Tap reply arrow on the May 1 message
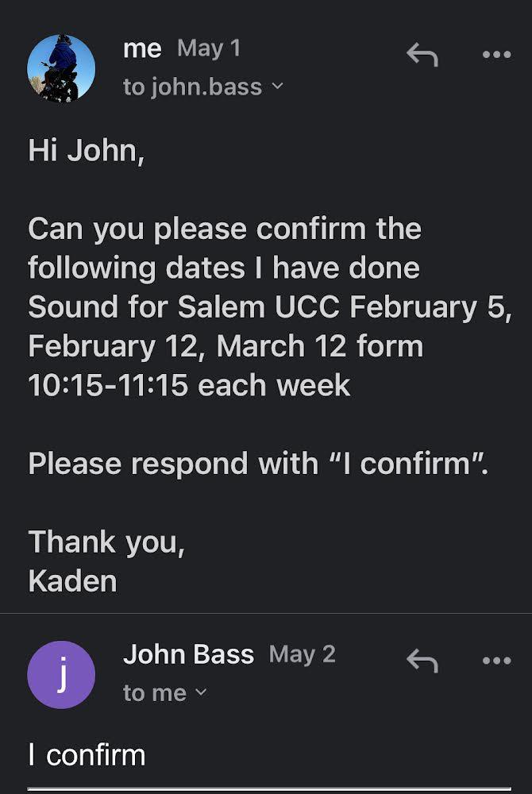Screen dimensions: 532x794 tap(422, 55)
